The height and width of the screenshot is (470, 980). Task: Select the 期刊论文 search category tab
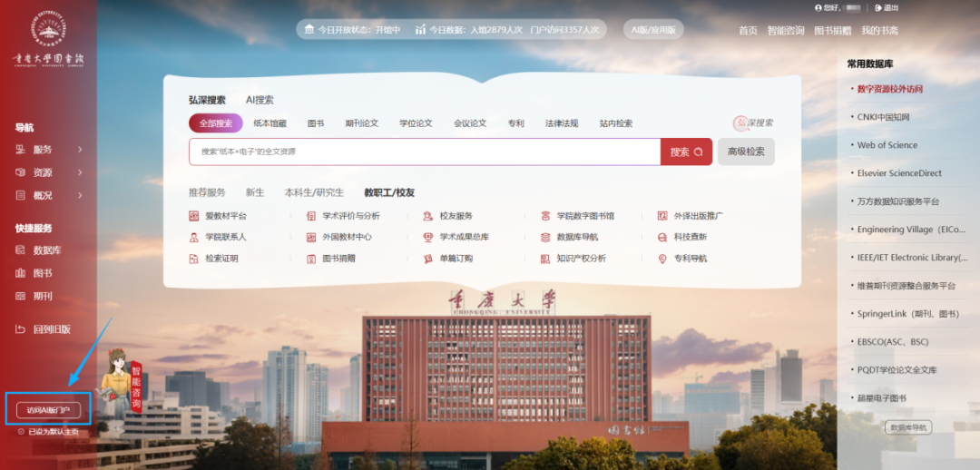coord(362,123)
